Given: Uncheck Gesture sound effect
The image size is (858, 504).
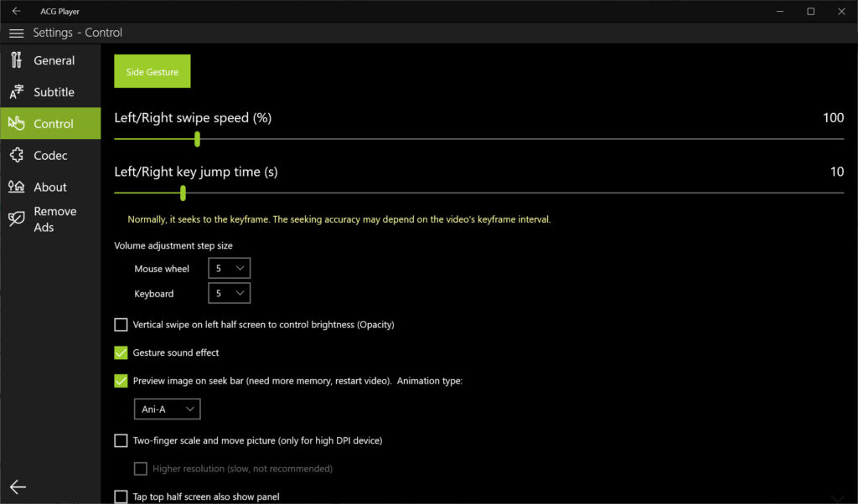Looking at the screenshot, I should point(121,352).
